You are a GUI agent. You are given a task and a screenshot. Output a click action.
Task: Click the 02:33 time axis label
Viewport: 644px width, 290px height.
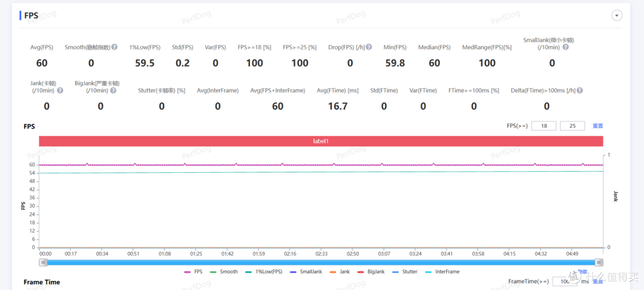click(321, 254)
